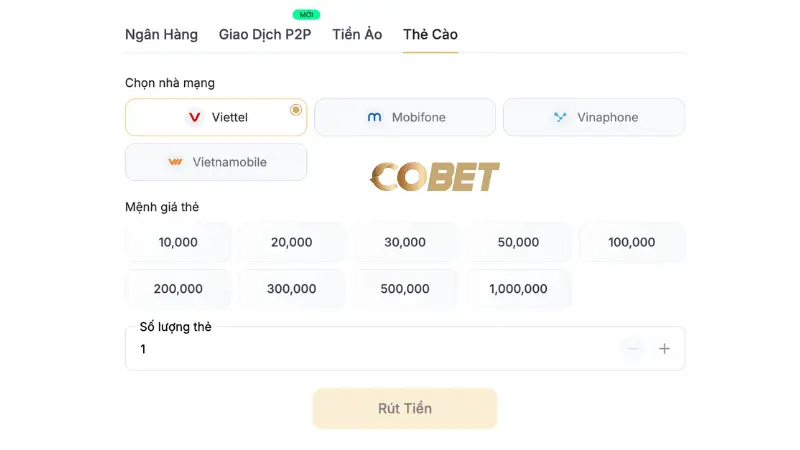Increase card quantity with plus icon
This screenshot has height=450, width=800.
click(x=664, y=349)
